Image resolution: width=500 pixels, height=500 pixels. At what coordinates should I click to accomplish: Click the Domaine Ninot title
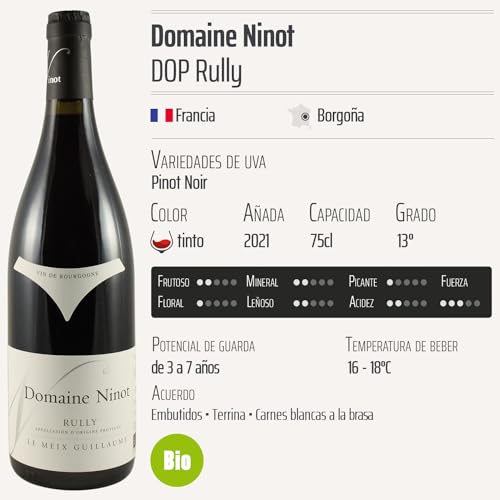click(x=223, y=36)
